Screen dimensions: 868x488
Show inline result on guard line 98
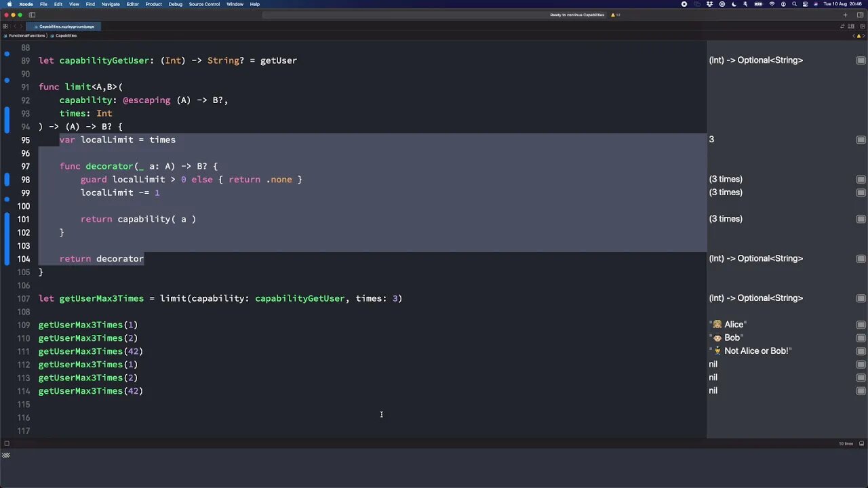(861, 180)
